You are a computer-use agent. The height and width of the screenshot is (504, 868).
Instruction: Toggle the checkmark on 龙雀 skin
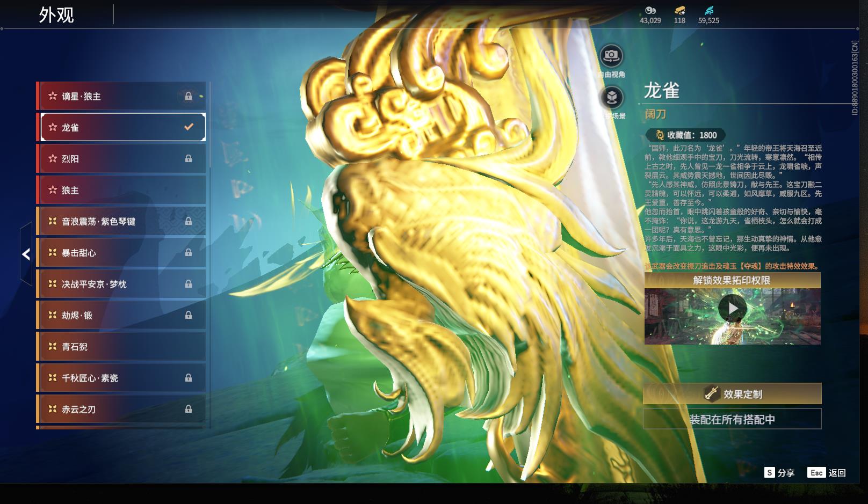coord(189,127)
